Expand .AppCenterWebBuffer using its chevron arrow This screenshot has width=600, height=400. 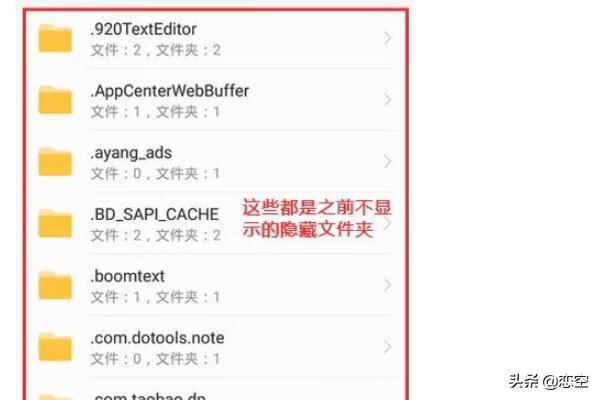387,100
